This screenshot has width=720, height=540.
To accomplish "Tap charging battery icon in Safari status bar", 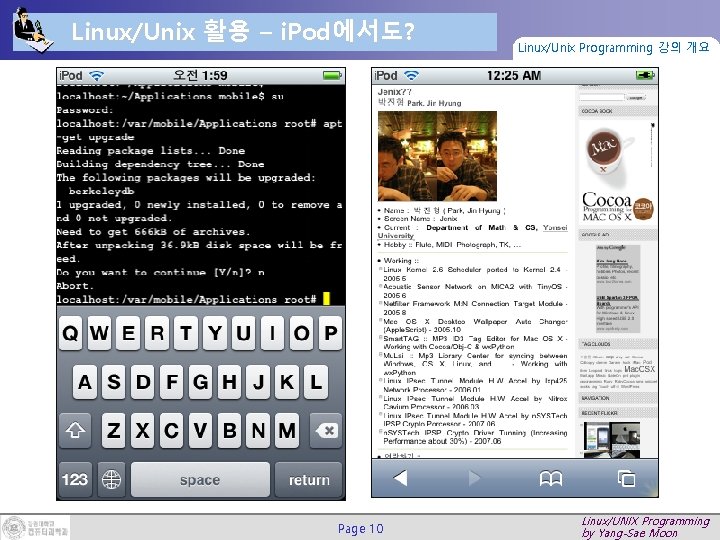I will (645, 75).
